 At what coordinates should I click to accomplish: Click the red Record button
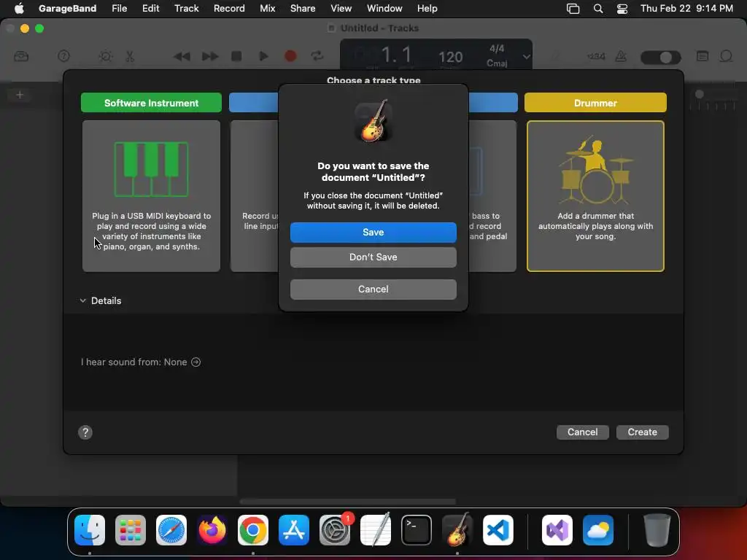(x=290, y=56)
